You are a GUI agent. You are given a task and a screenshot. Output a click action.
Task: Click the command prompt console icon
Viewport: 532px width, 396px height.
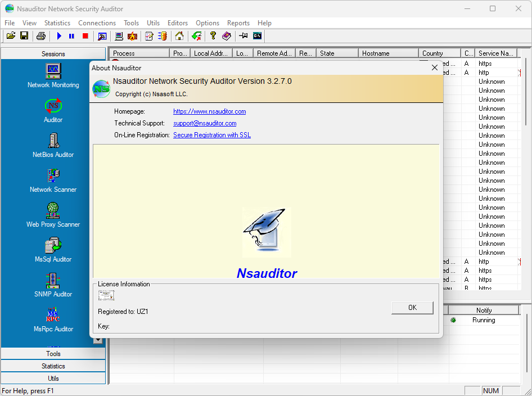(x=257, y=35)
